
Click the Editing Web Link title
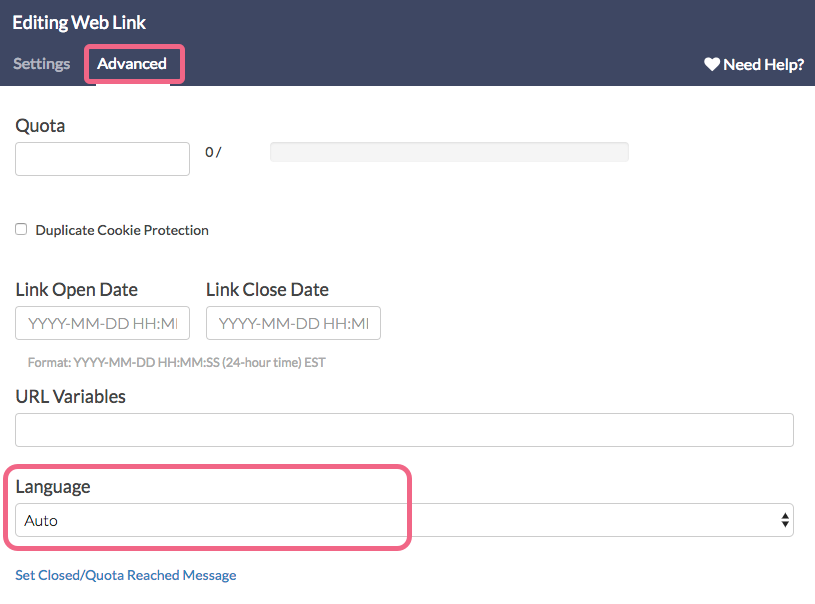click(79, 22)
